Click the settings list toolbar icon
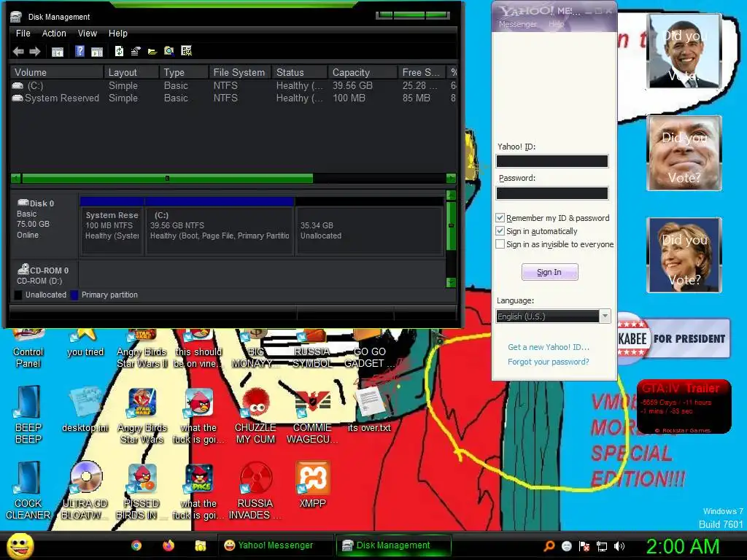The height and width of the screenshot is (560, 747). 186,51
